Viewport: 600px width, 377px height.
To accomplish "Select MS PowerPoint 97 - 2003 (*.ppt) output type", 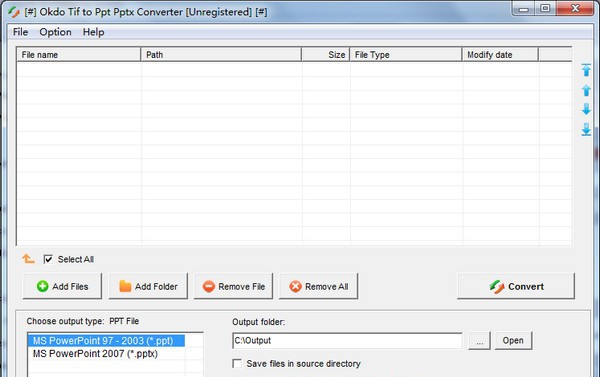I will click(x=106, y=341).
